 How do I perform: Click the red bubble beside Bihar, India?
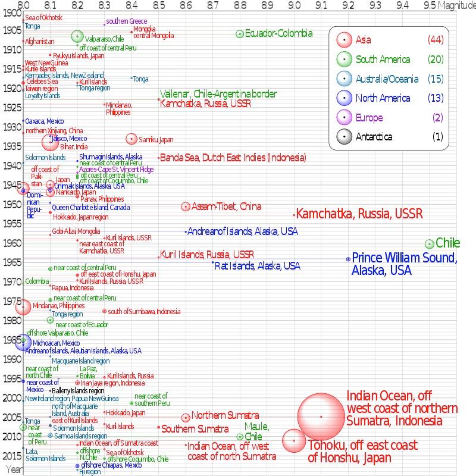(x=50, y=142)
